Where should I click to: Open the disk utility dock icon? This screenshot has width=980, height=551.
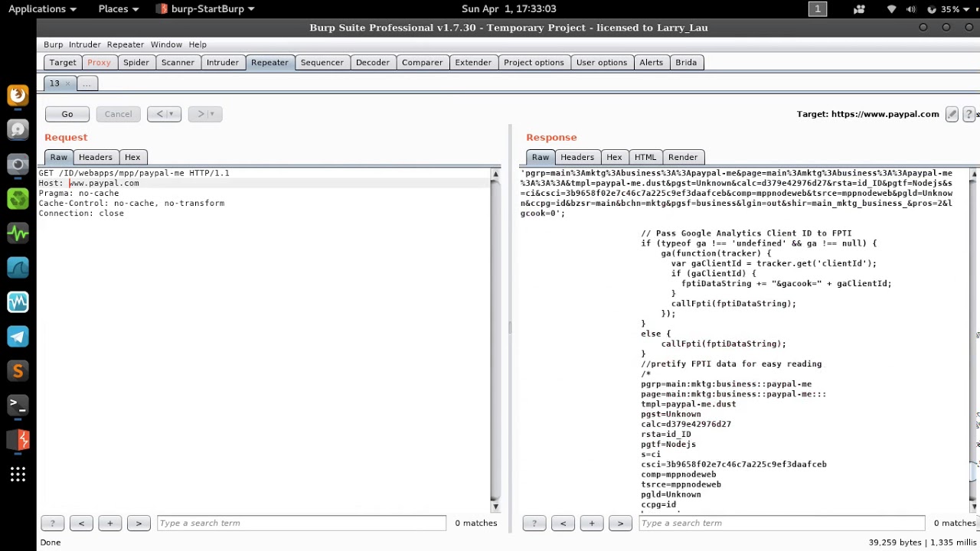click(18, 129)
